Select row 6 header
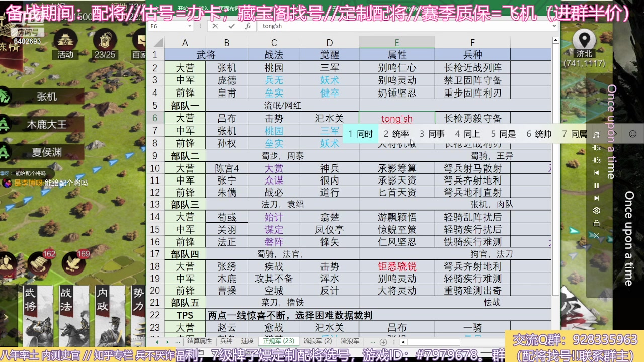The width and height of the screenshot is (644, 362). coord(155,118)
